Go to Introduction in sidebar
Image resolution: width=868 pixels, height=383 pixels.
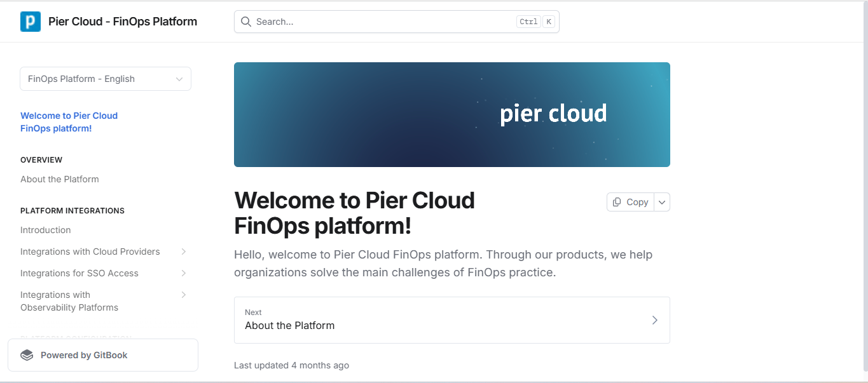pyautogui.click(x=46, y=230)
